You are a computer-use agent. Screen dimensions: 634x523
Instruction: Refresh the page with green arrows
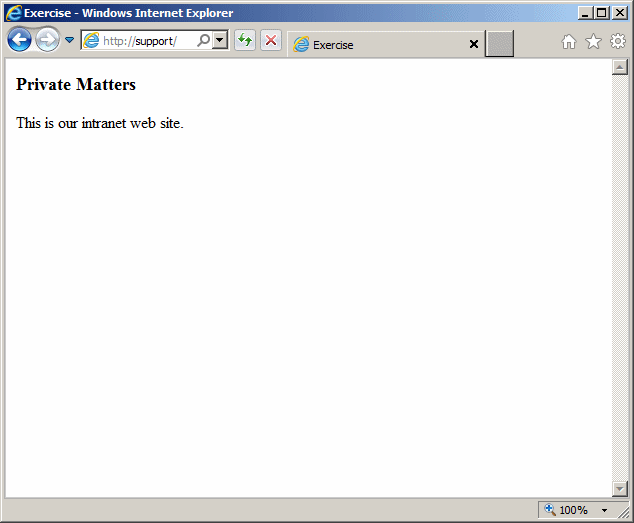coord(245,40)
